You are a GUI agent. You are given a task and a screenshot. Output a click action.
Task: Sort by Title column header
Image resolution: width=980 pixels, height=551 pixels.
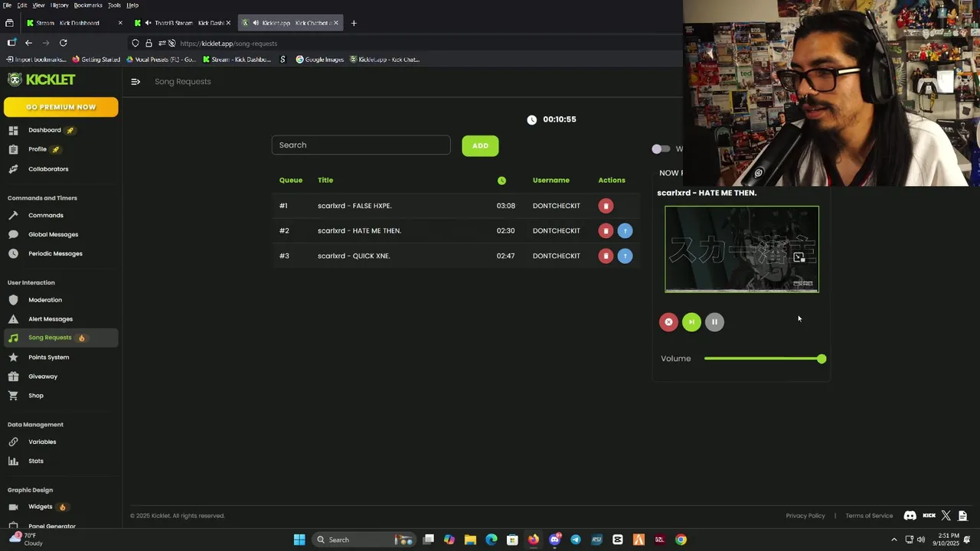pyautogui.click(x=325, y=181)
